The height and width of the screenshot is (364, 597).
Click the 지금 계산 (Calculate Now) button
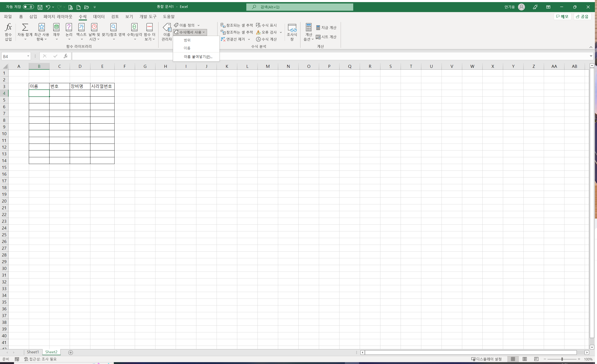(326, 28)
